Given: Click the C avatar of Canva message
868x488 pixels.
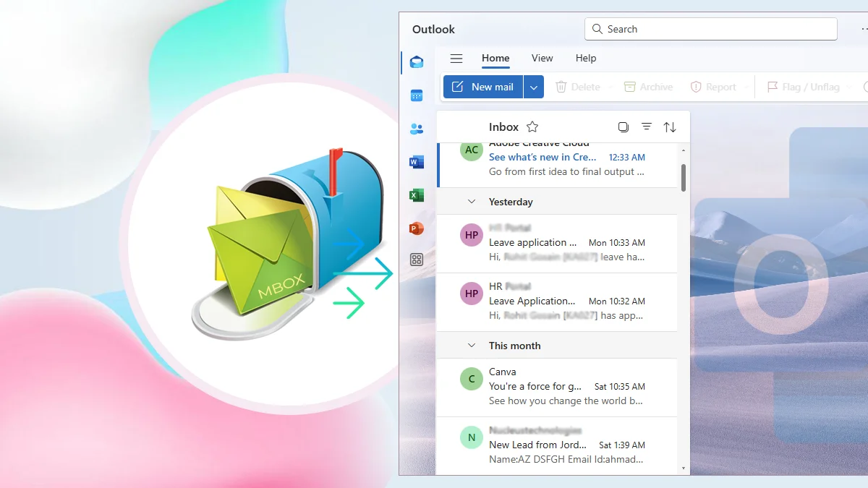Looking at the screenshot, I should tap(472, 379).
